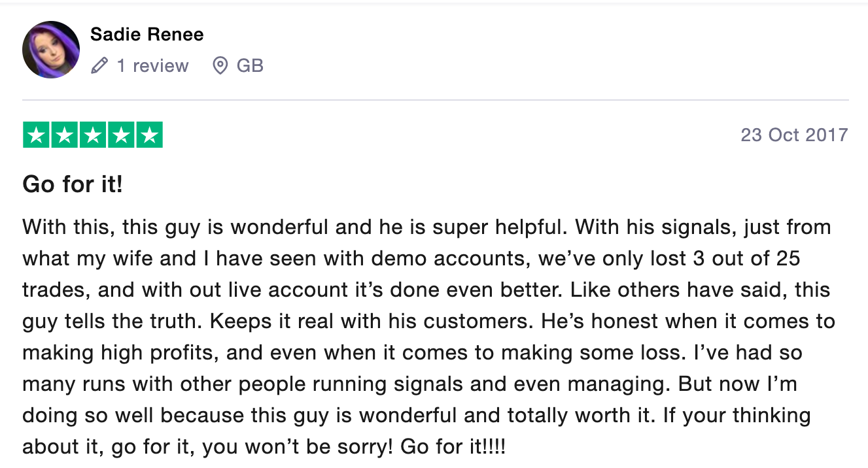Click the first green rating star
The image size is (868, 468).
[x=37, y=135]
